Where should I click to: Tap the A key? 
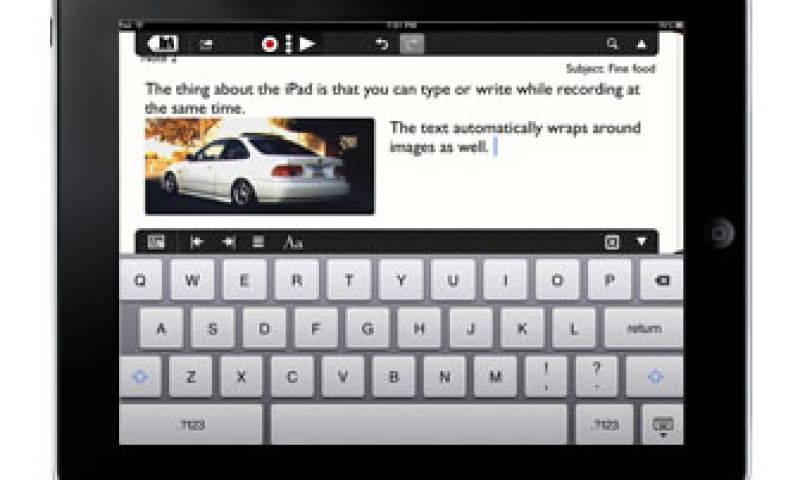click(x=161, y=329)
